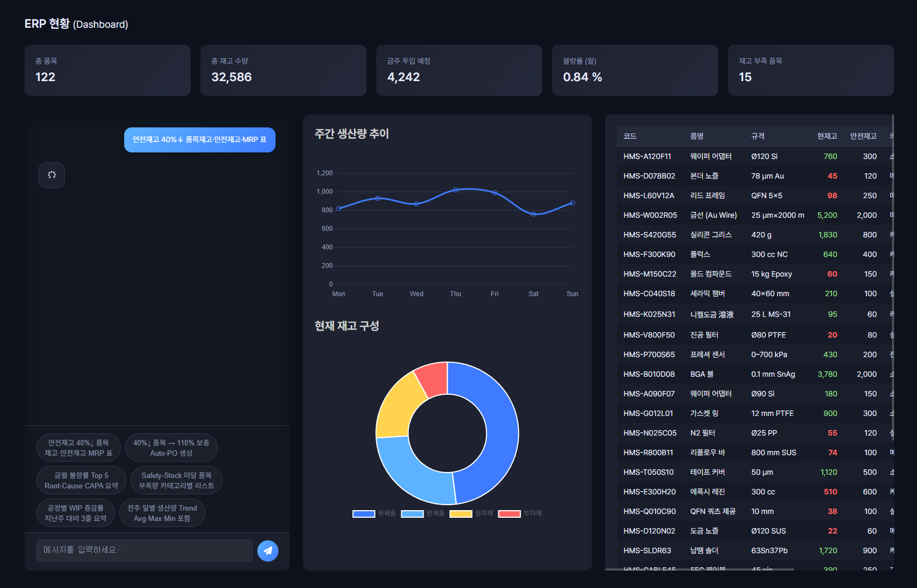Click the 불량률 (월) 0.84 % card
This screenshot has width=917, height=588.
click(635, 70)
